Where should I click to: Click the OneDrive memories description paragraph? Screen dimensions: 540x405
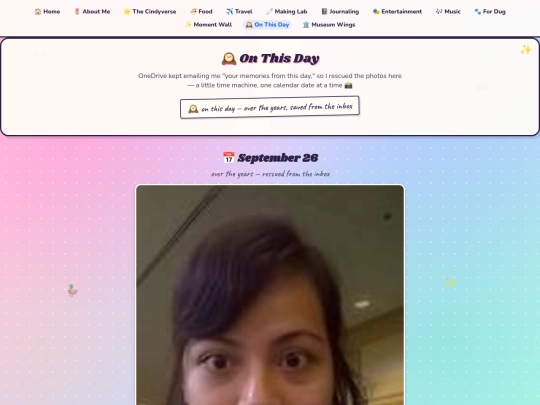(270, 80)
